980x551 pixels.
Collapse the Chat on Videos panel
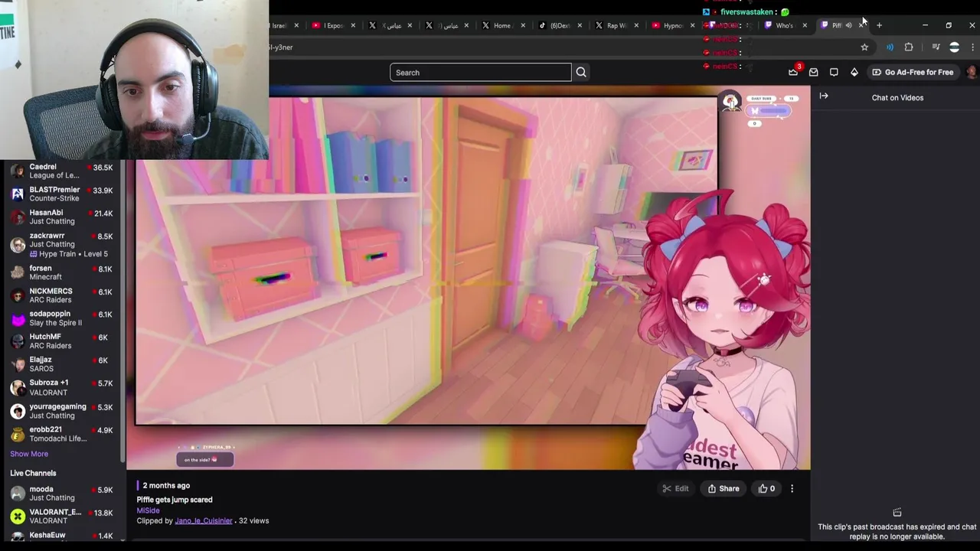pyautogui.click(x=824, y=96)
